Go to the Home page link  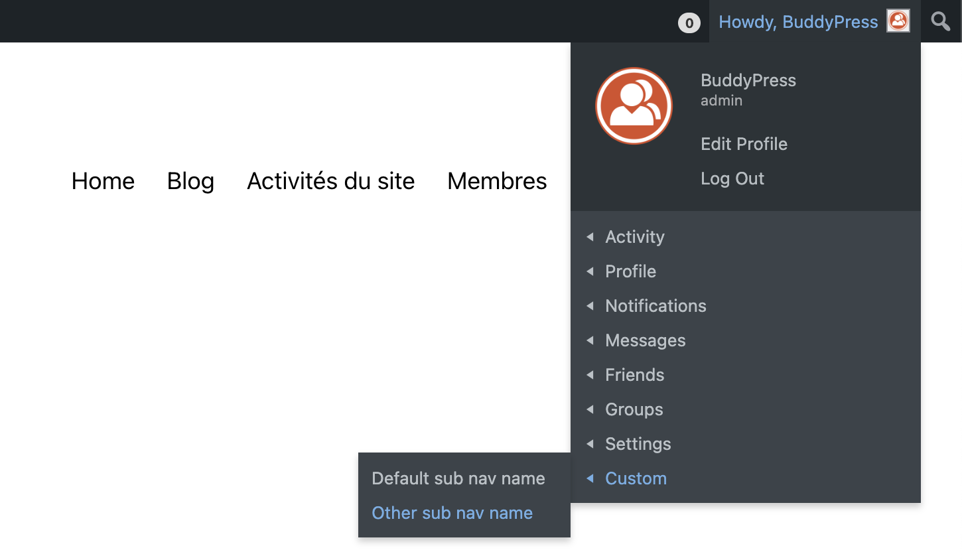point(103,181)
